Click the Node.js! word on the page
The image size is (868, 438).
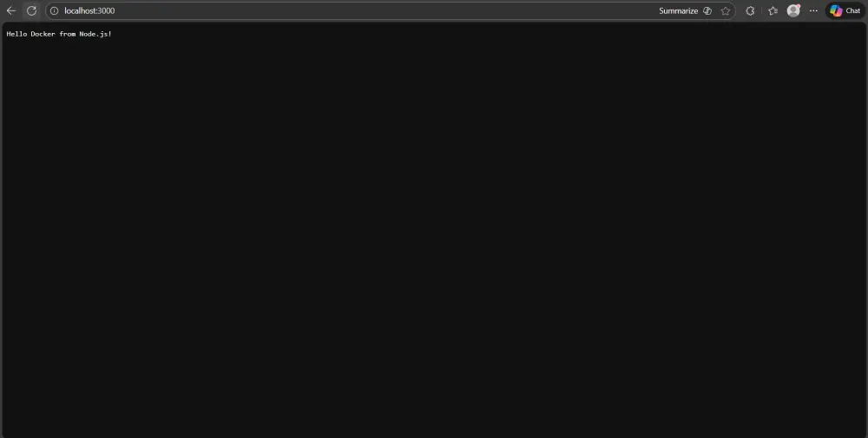95,34
